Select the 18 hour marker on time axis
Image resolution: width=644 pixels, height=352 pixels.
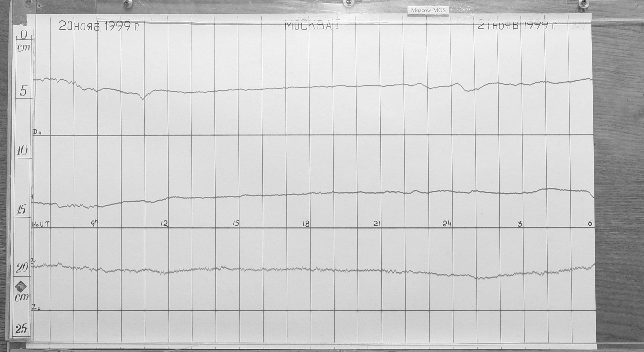coord(306,224)
